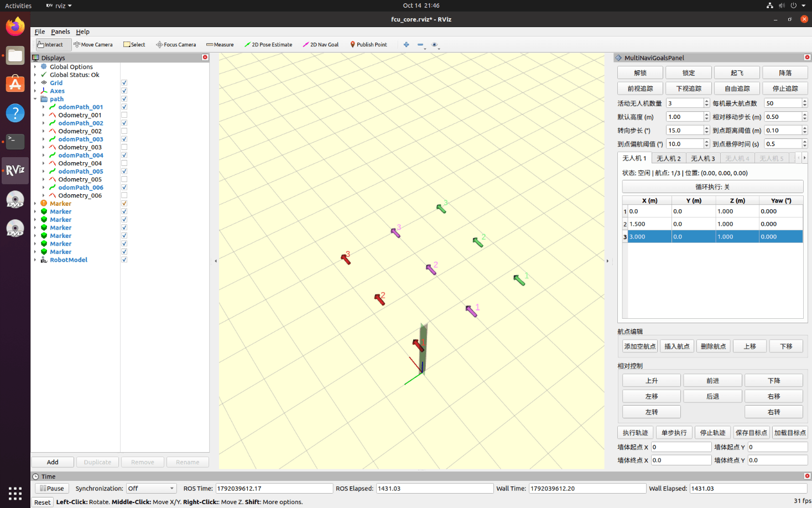Expand the Grid display item

(35, 83)
